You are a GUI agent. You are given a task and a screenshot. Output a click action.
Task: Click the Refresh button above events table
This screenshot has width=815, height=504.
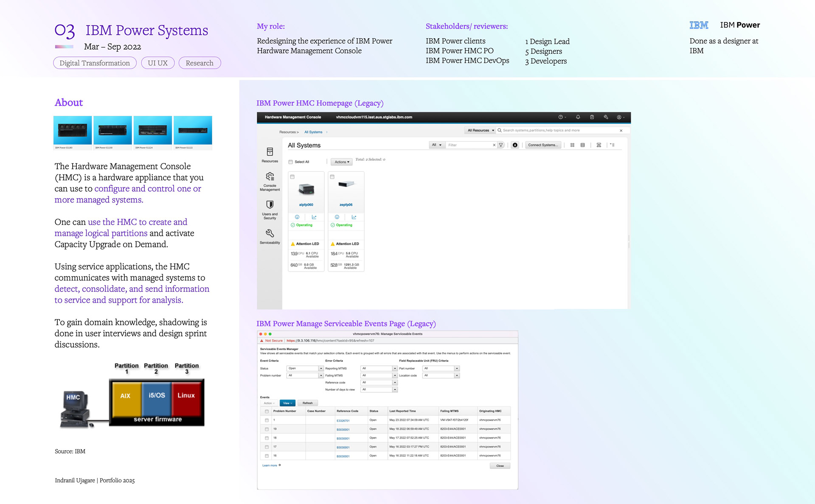click(x=307, y=403)
